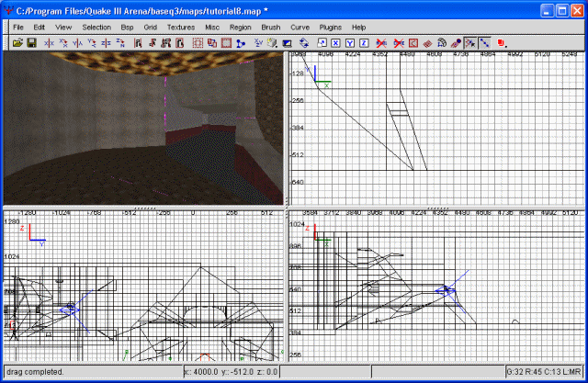This screenshot has width=588, height=383.
Task: Open the red show-entities-as dropdown
Action: pyautogui.click(x=503, y=43)
